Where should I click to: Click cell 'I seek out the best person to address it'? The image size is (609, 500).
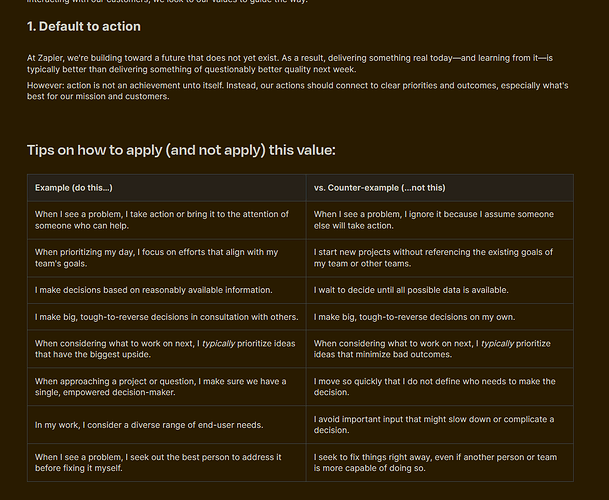(167, 463)
